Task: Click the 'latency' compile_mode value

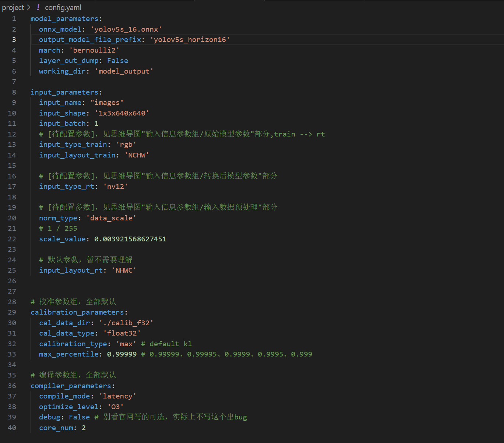Action: tap(117, 396)
